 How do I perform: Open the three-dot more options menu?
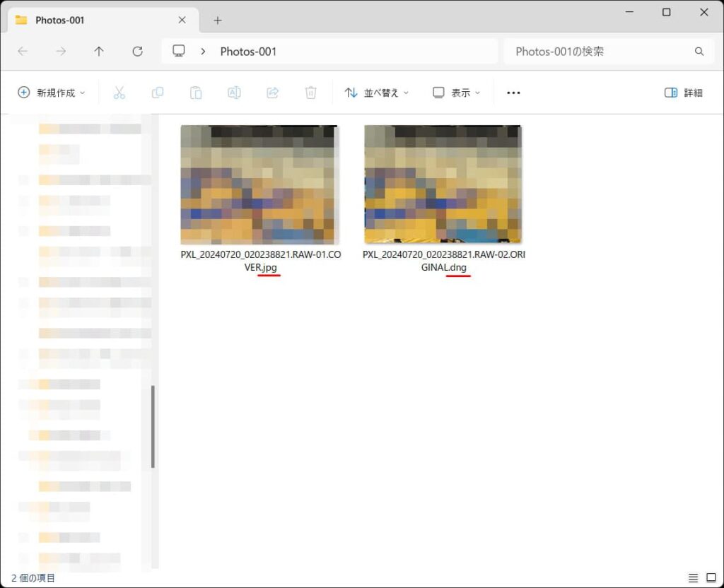(513, 93)
